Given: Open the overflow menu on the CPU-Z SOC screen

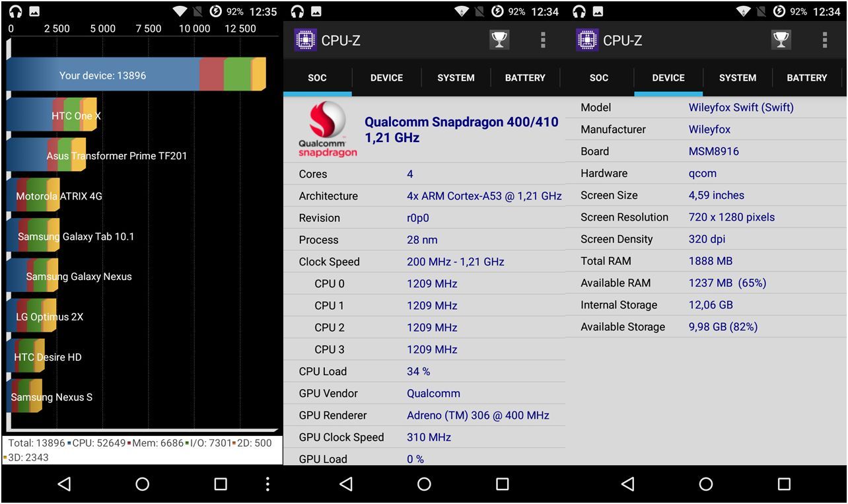Looking at the screenshot, I should click(x=543, y=40).
